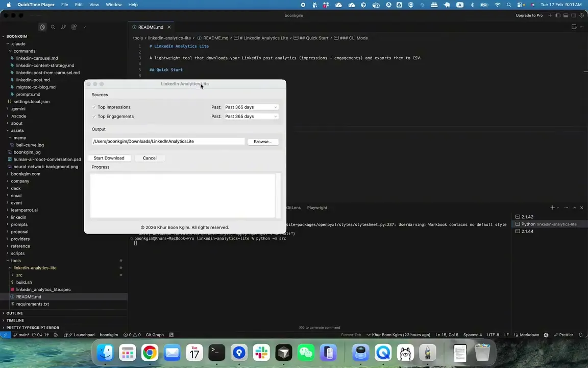Close the terminal panel
The width and height of the screenshot is (588, 368).
point(582,208)
